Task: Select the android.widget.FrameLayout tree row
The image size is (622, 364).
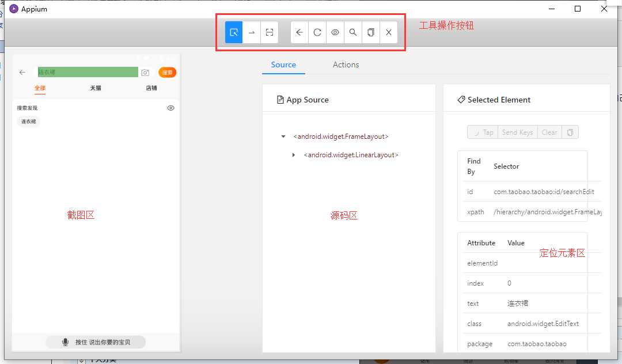Action: tap(341, 136)
